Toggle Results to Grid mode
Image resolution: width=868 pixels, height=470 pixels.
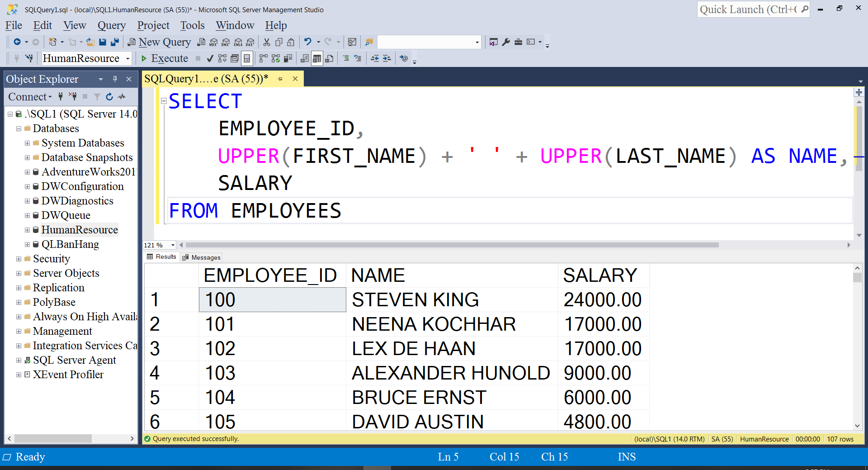click(x=317, y=58)
